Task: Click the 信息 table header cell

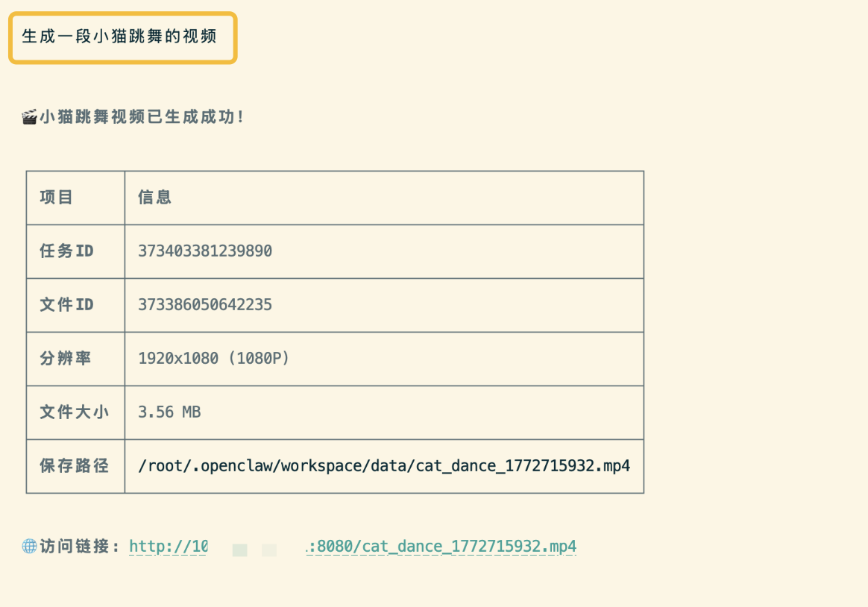Action: (155, 198)
